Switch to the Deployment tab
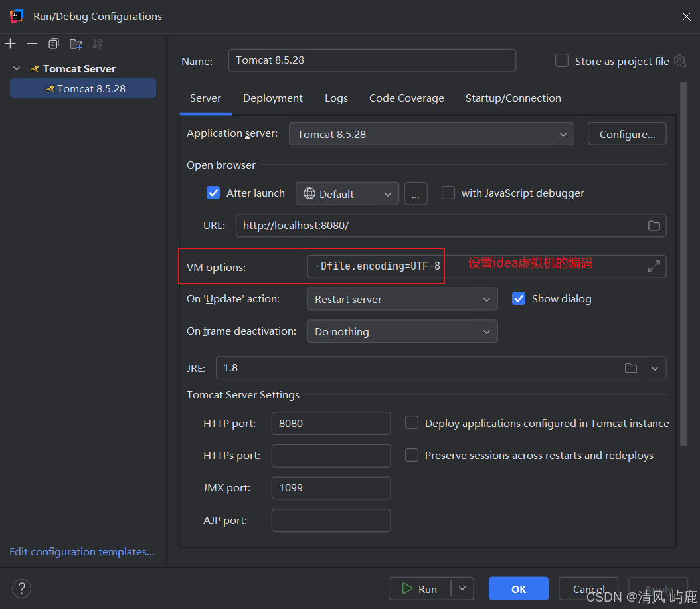This screenshot has height=609, width=700. 273,98
